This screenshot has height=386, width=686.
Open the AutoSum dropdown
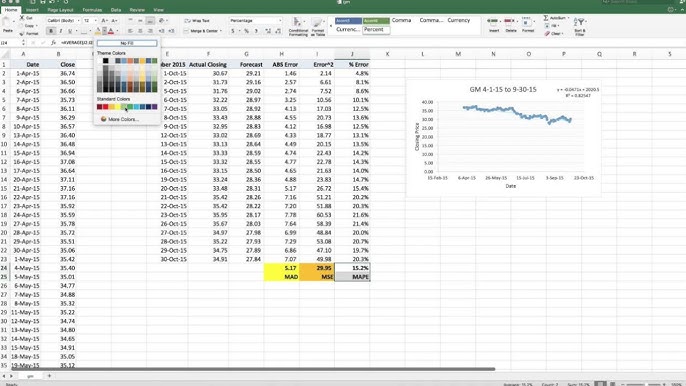pyautogui.click(x=568, y=18)
